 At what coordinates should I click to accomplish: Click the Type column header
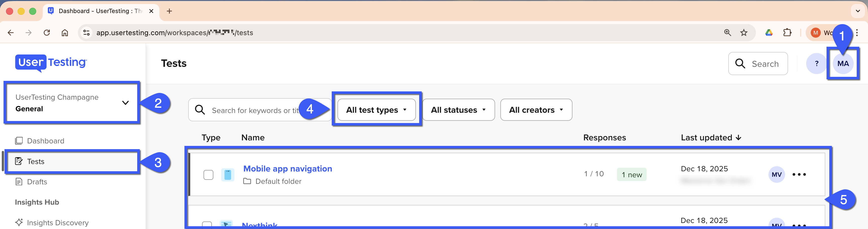(211, 138)
